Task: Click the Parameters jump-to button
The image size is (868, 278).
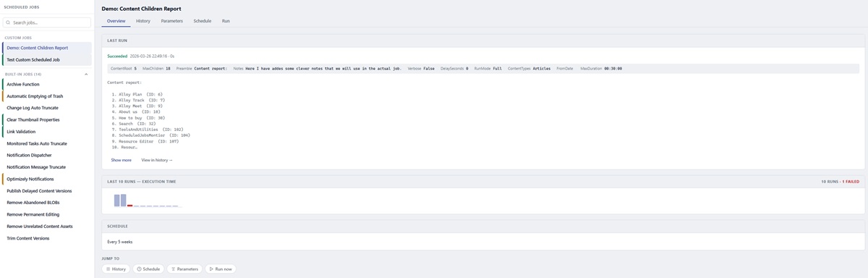Action: (x=185, y=269)
